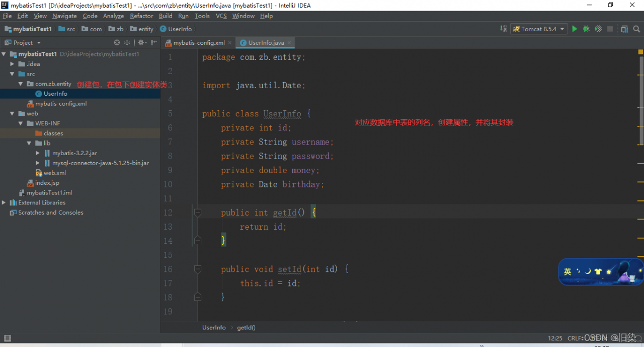Select web.xml in the project tree
The image size is (644, 347).
pos(54,173)
